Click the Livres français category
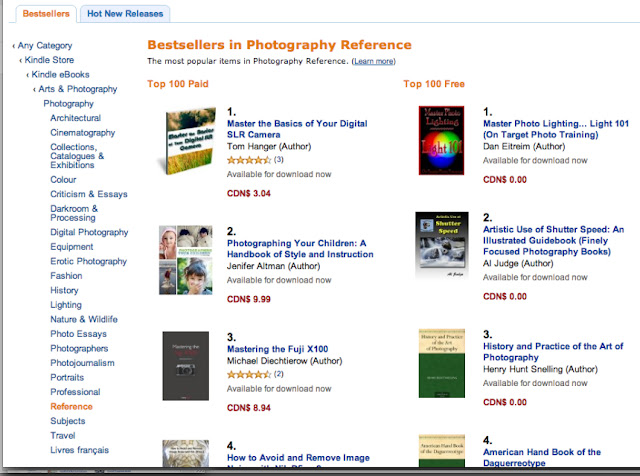The width and height of the screenshot is (640, 476). pyautogui.click(x=79, y=450)
